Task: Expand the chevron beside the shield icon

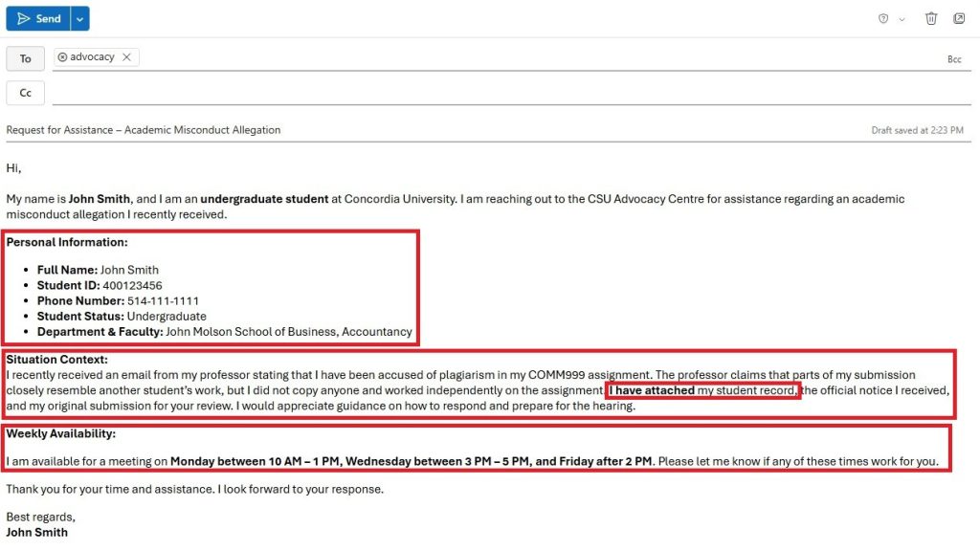Action: click(902, 19)
